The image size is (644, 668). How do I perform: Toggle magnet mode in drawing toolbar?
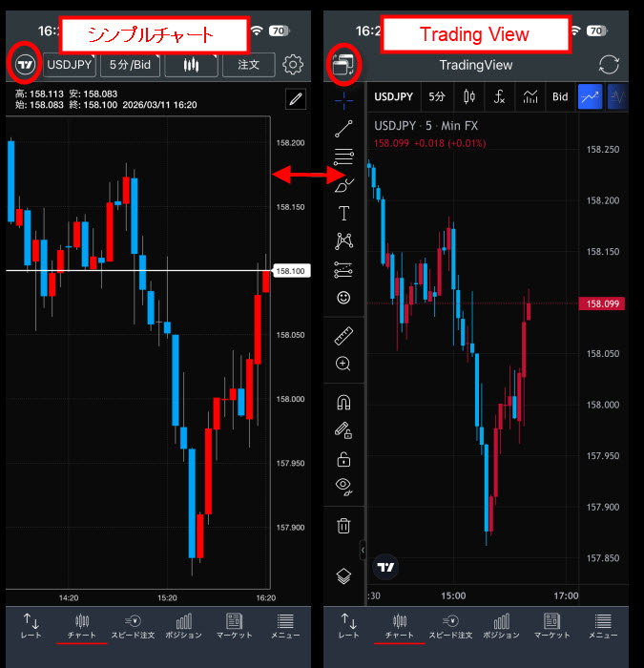click(x=343, y=402)
